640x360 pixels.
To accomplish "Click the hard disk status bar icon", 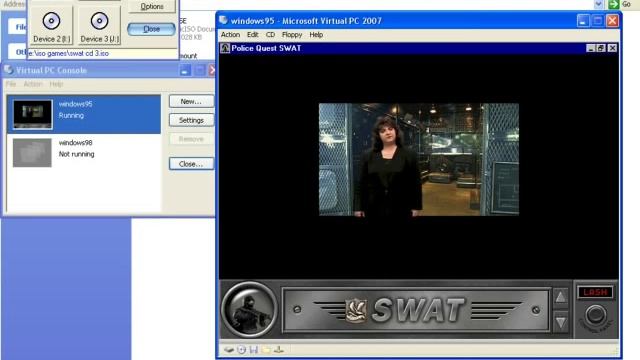I will coord(229,350).
